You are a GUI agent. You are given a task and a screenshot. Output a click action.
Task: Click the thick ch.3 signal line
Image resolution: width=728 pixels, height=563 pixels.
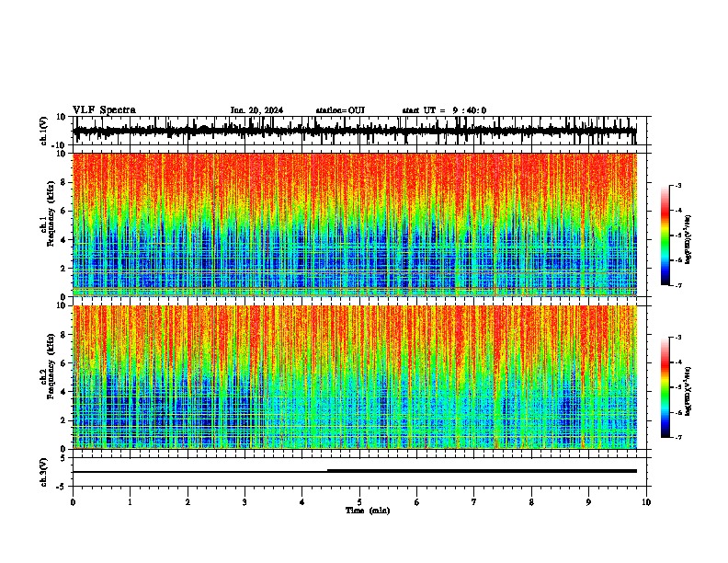pos(482,471)
